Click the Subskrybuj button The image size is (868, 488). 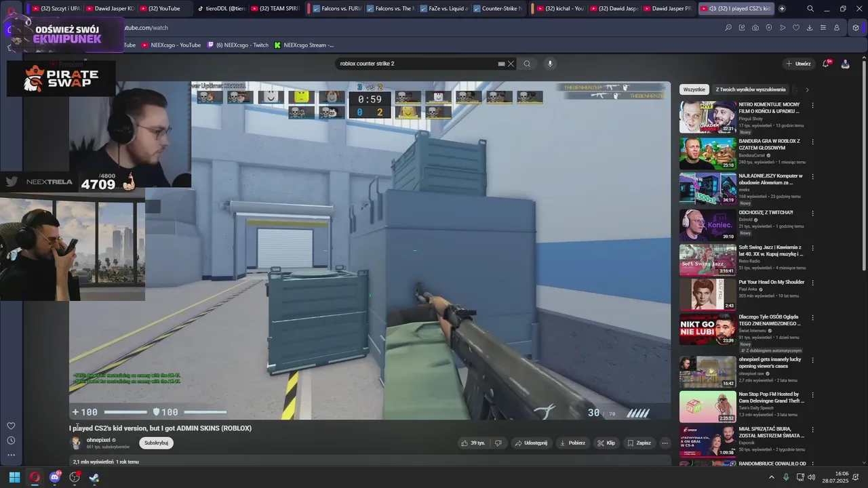(156, 443)
